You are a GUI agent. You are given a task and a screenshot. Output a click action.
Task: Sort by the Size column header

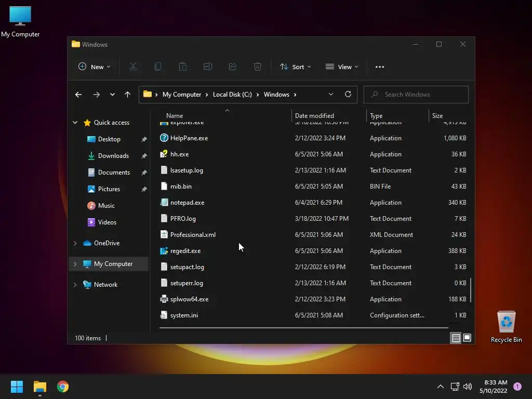pos(437,116)
